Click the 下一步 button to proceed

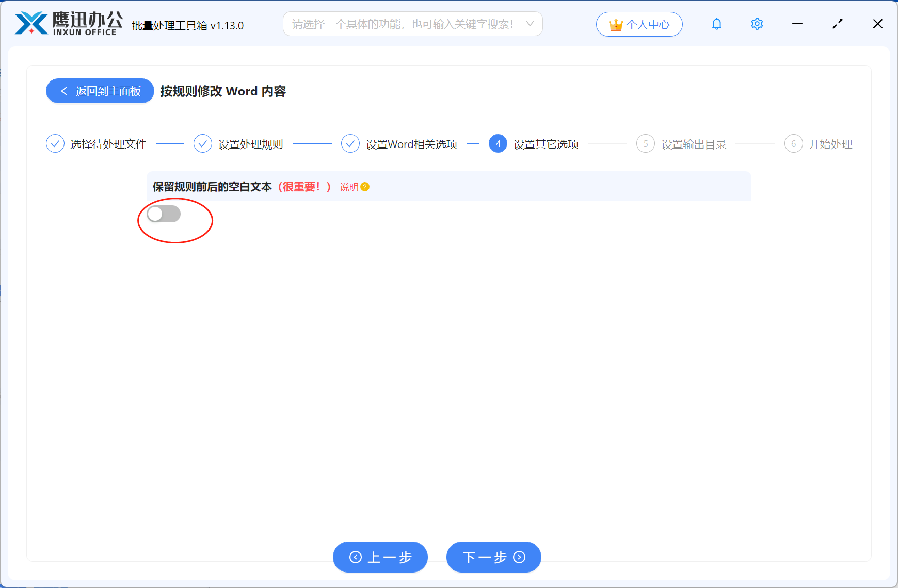[x=493, y=557]
